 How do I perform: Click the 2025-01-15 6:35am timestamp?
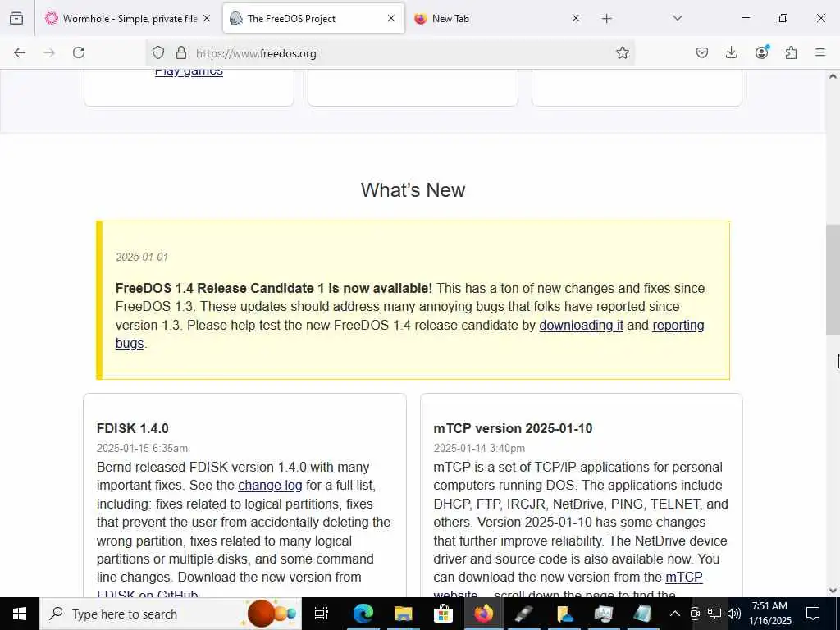pyautogui.click(x=142, y=448)
